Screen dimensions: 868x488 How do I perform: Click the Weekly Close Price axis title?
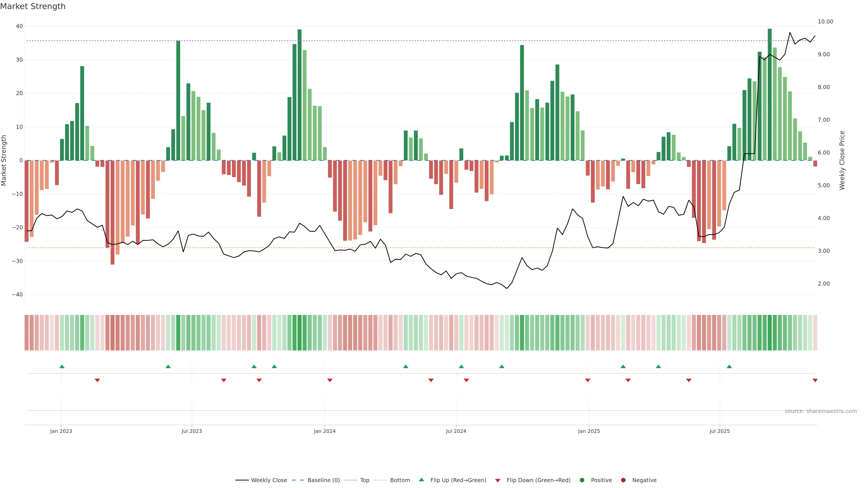tap(842, 160)
